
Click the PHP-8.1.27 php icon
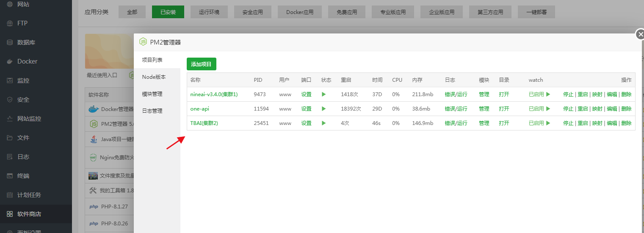click(x=94, y=207)
